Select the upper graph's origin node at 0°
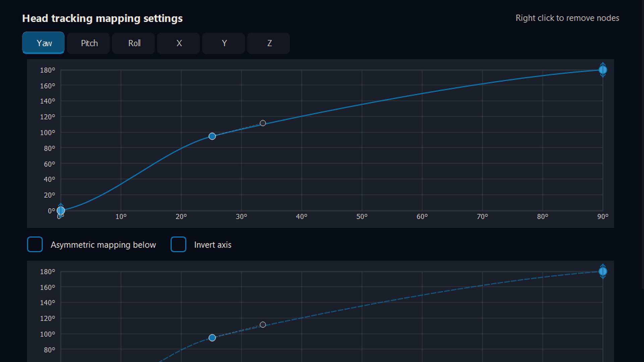Viewport: 644px width, 362px height. [x=61, y=210]
